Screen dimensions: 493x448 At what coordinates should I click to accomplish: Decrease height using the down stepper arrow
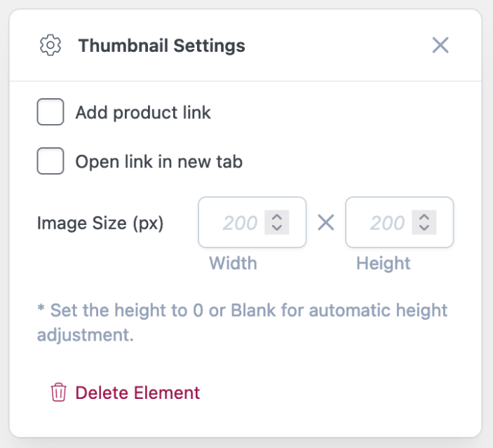point(424,229)
